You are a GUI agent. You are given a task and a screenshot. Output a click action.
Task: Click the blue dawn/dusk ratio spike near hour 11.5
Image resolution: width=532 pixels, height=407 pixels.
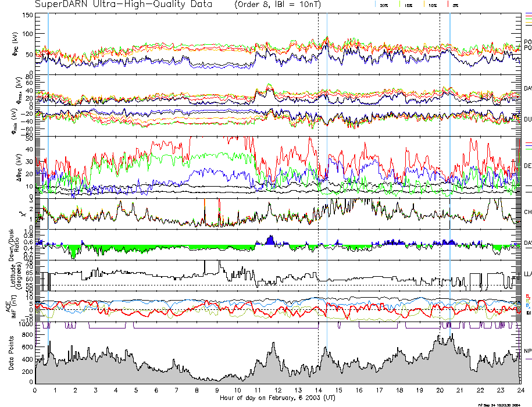click(x=270, y=238)
